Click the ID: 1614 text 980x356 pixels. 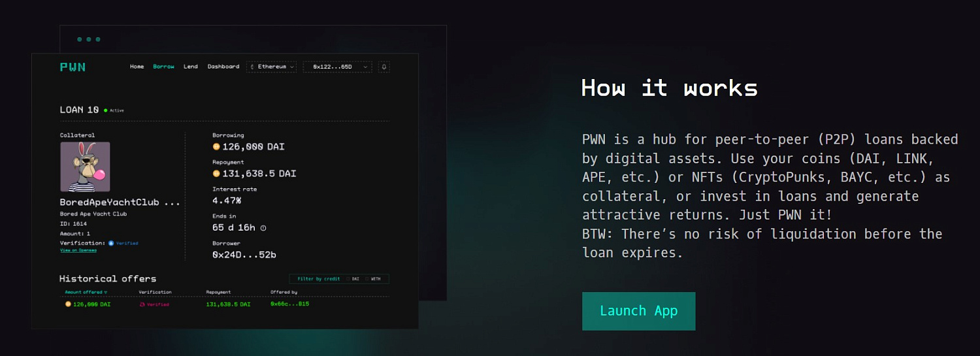coord(73,223)
